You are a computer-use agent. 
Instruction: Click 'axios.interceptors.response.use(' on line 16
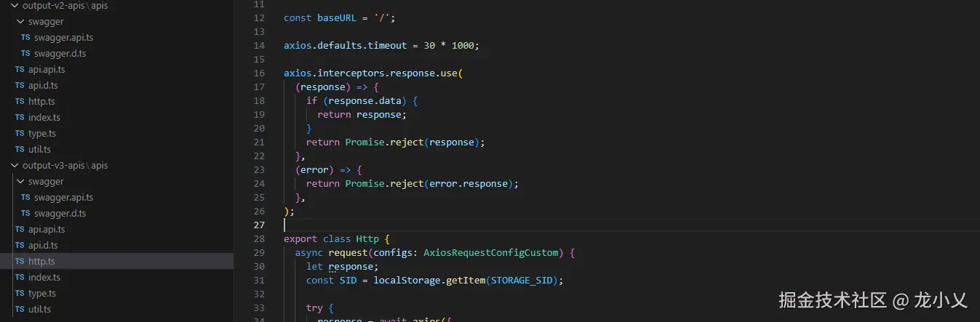(373, 73)
